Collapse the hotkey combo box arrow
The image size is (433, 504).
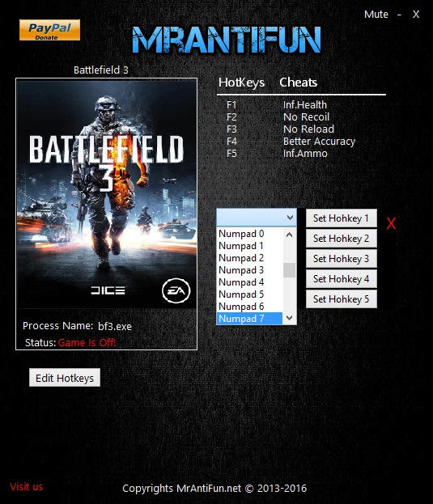[290, 218]
